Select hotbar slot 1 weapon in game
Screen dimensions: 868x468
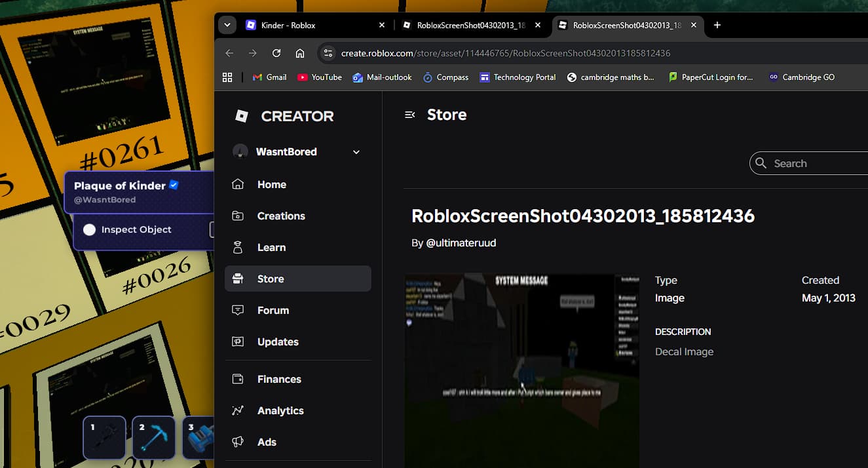coord(104,438)
